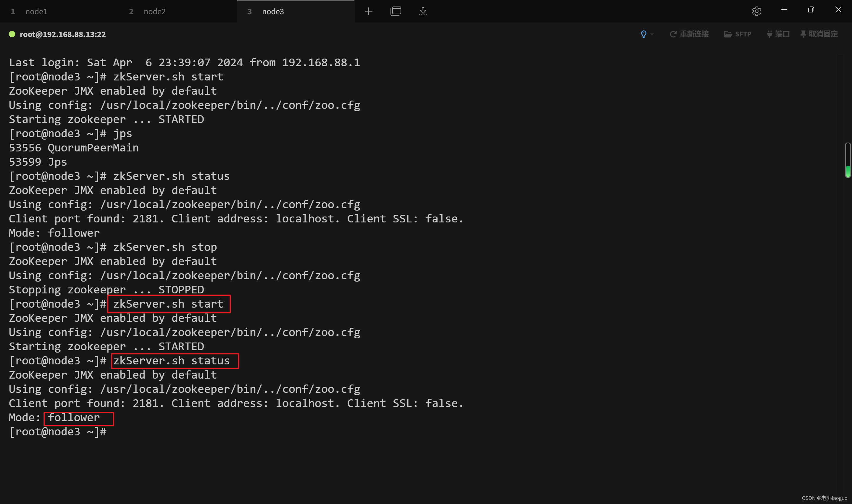Restore down the window
Image resolution: width=852 pixels, height=504 pixels.
[x=811, y=10]
